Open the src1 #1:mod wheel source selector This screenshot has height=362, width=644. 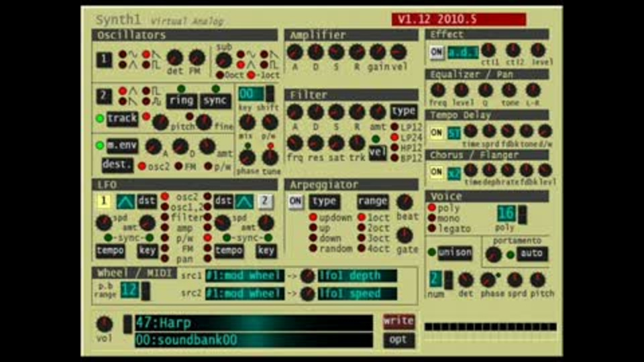point(244,276)
